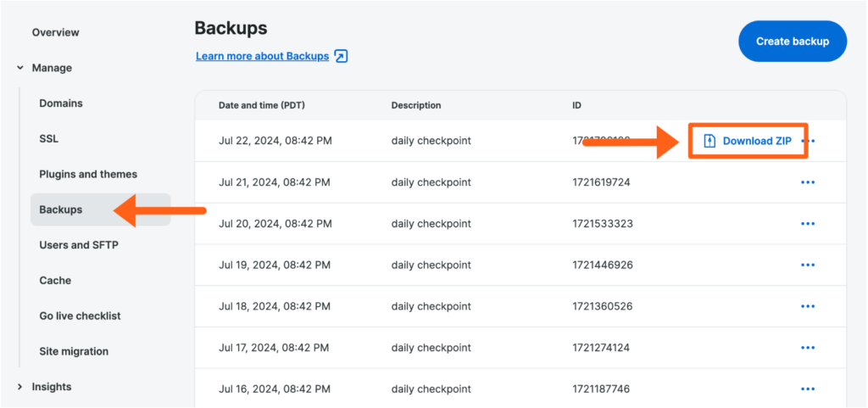Screen dimensions: 868x408
Task: Go to Domains in the sidebar
Action: pos(61,103)
